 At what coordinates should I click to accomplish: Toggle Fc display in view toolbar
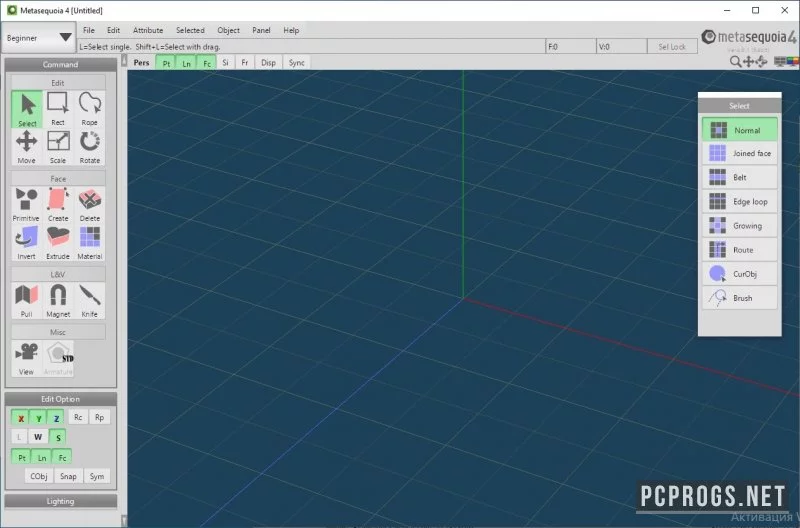207,63
